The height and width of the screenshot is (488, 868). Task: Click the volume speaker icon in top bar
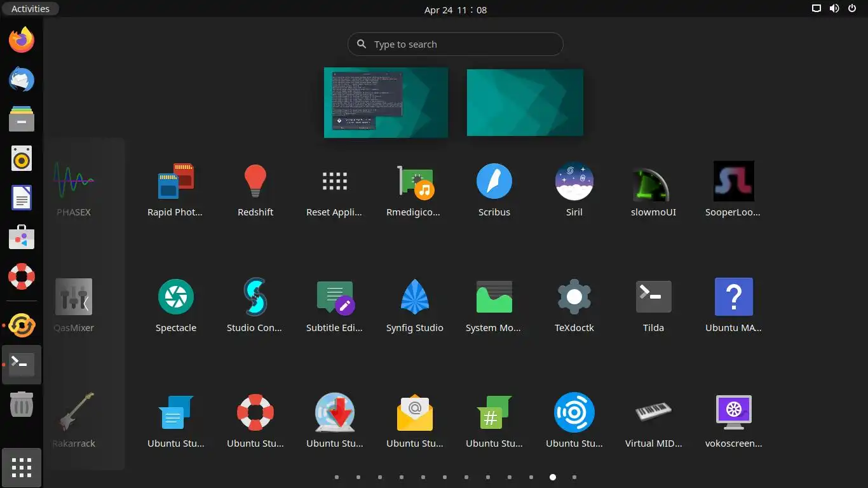point(834,9)
